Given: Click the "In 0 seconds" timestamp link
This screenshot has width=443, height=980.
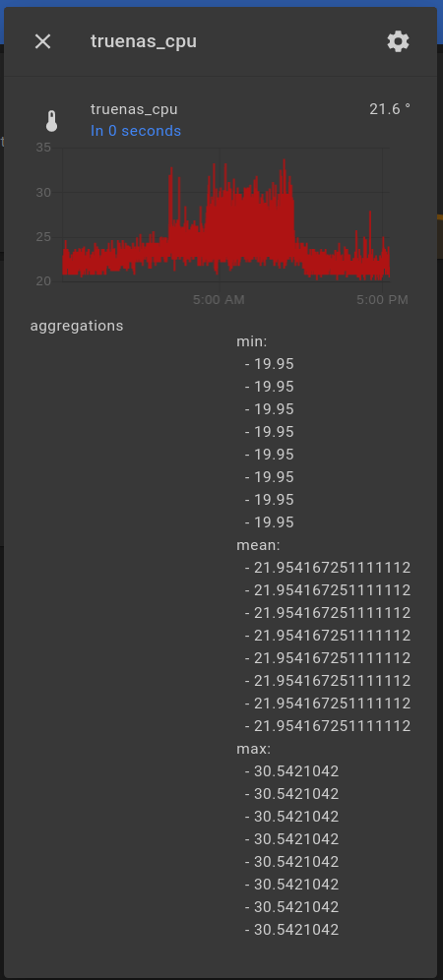Looking at the screenshot, I should [136, 131].
